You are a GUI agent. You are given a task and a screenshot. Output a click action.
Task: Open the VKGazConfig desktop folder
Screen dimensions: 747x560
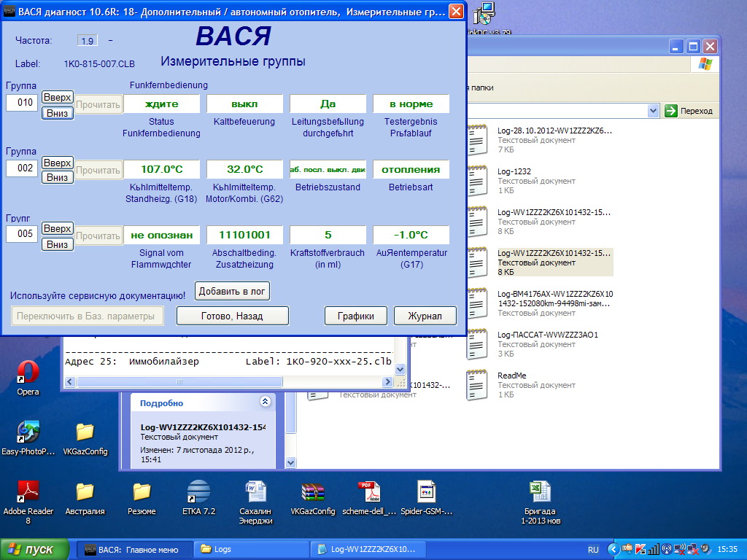(x=85, y=432)
